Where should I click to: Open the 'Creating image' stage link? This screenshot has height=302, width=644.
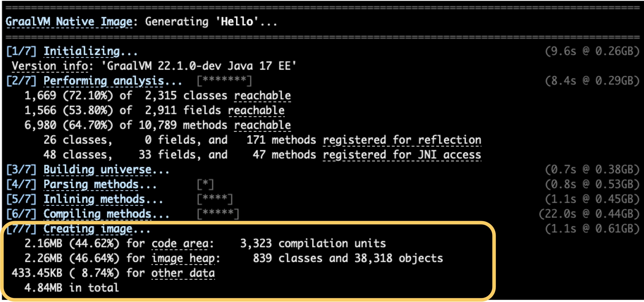click(x=88, y=229)
